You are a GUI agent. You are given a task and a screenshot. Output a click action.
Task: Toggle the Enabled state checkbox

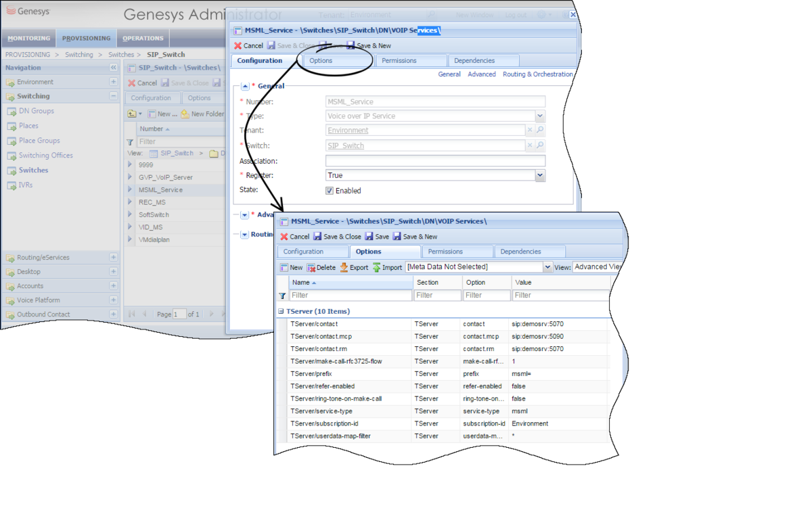click(330, 191)
